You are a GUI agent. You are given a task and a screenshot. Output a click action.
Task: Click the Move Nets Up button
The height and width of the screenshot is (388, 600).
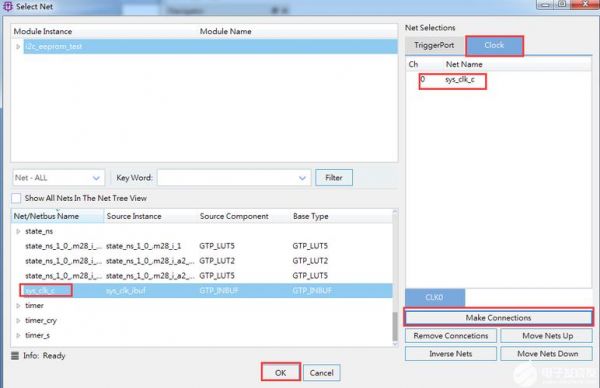[548, 336]
